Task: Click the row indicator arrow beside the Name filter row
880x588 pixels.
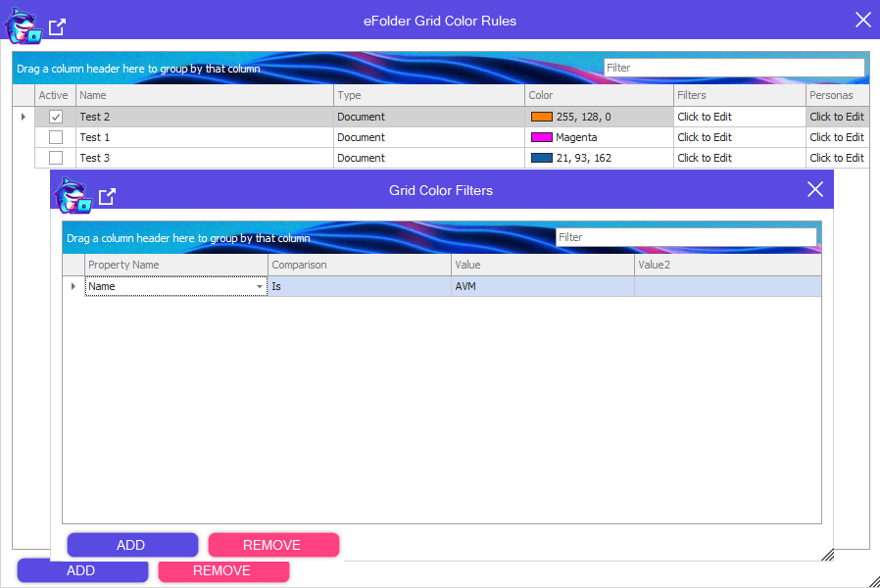Action: 73,286
